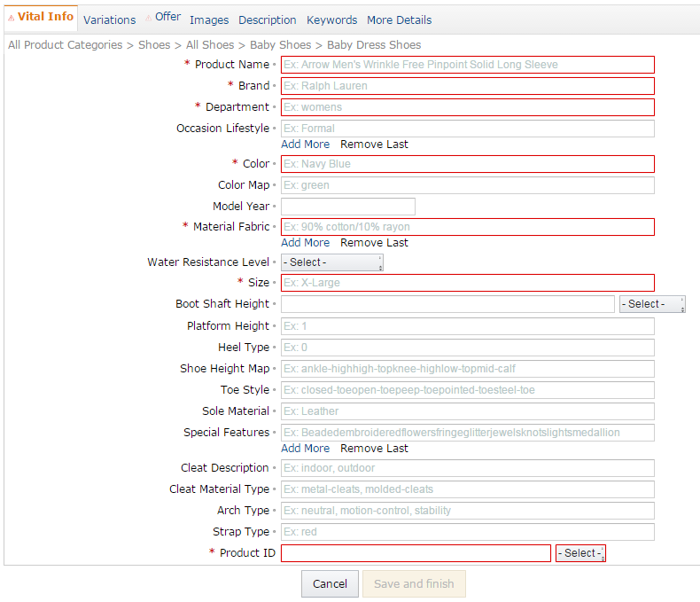Expand the Water Resistance Level dropdown
700x602 pixels.
(x=332, y=262)
